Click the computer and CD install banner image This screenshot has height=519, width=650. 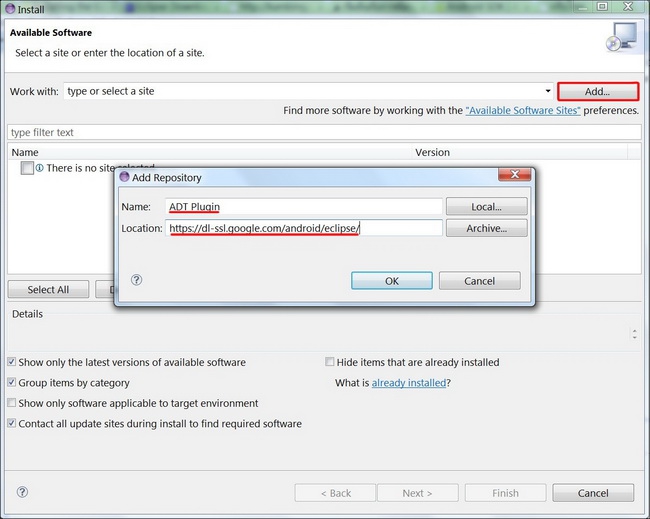click(621, 37)
